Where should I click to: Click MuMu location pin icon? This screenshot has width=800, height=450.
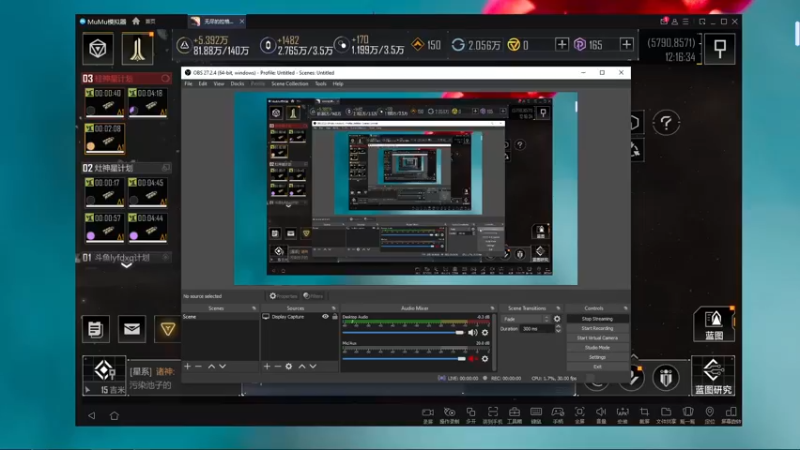pyautogui.click(x=710, y=412)
